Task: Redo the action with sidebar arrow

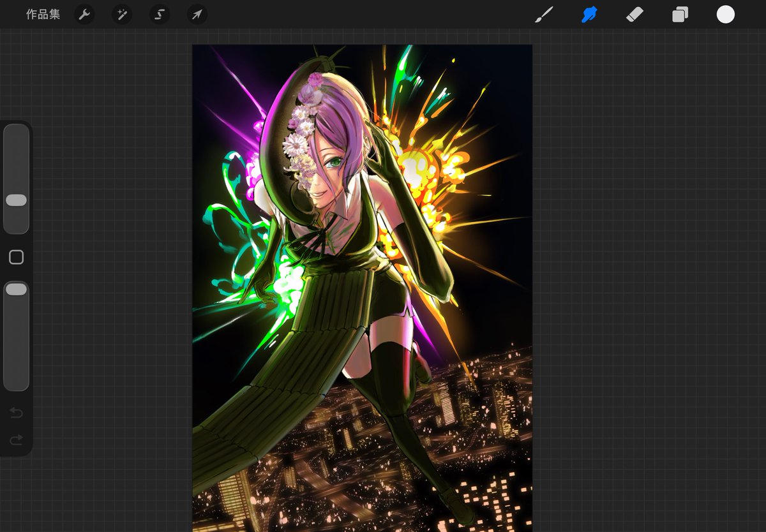Action: point(16,440)
